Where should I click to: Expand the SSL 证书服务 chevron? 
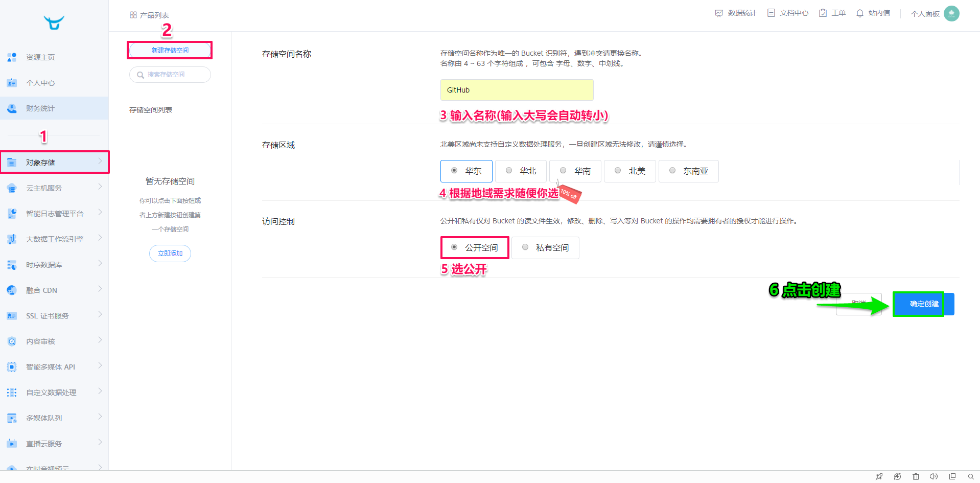coord(100,315)
